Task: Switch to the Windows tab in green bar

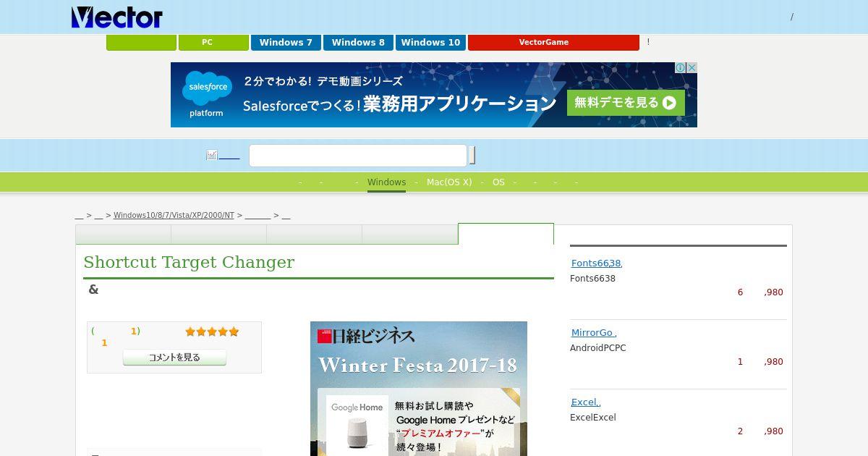Action: pos(386,182)
